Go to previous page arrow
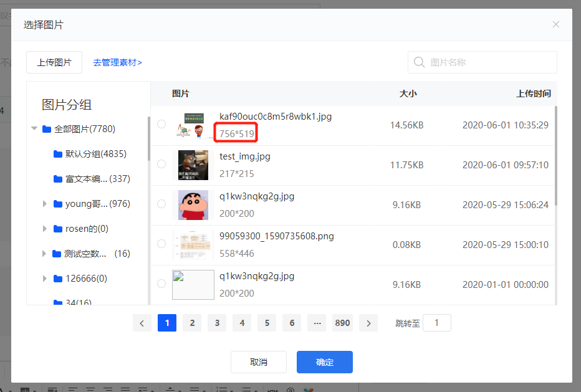The height and width of the screenshot is (392, 581). coord(142,323)
